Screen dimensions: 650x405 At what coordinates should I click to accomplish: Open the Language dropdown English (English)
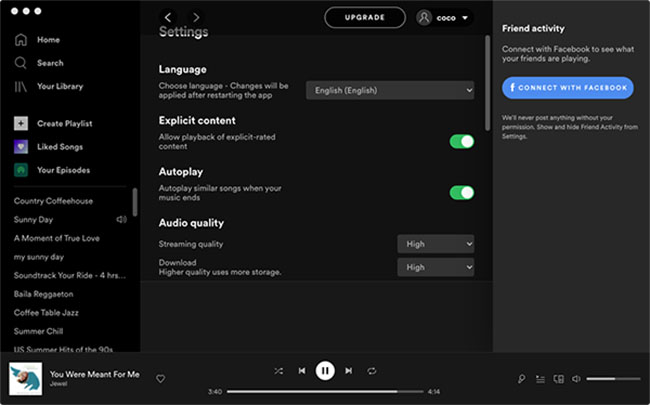point(390,90)
